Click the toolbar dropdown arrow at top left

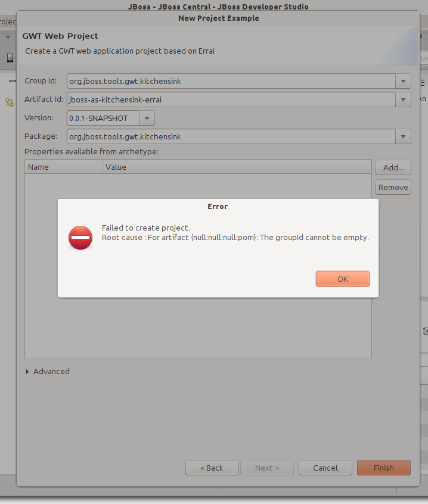pos(8,38)
